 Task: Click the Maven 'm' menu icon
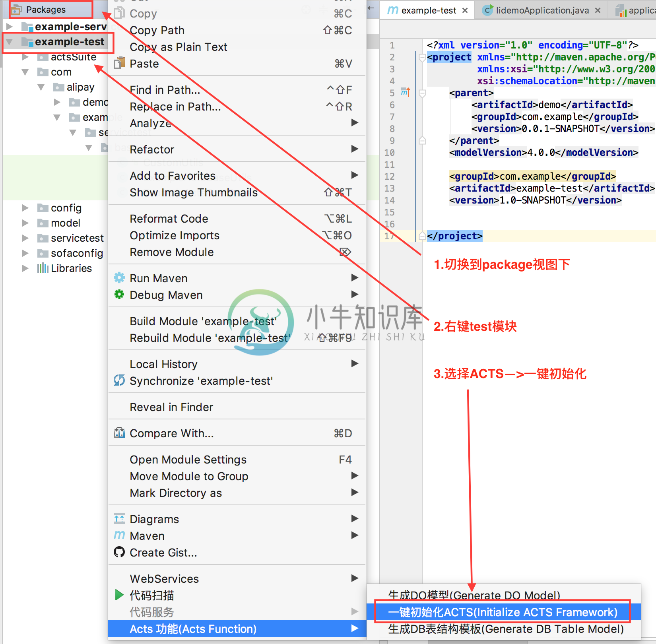pos(119,535)
